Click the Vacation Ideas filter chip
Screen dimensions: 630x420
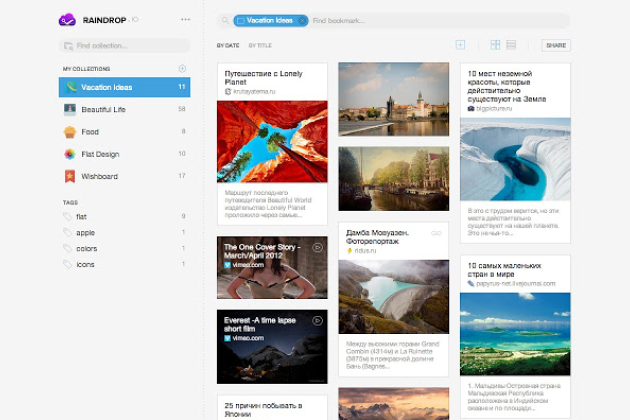pyautogui.click(x=270, y=20)
